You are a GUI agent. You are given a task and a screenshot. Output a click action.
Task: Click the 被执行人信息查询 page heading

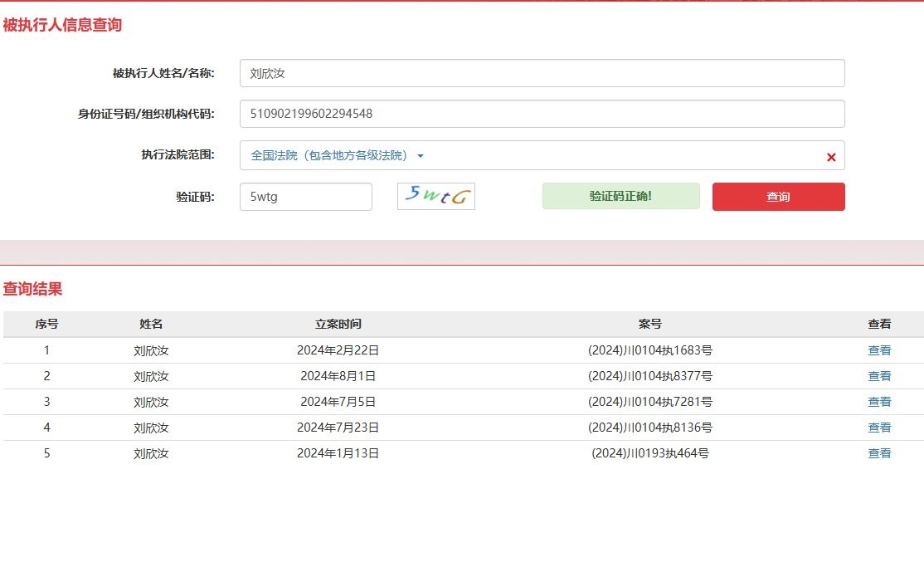coord(62,25)
